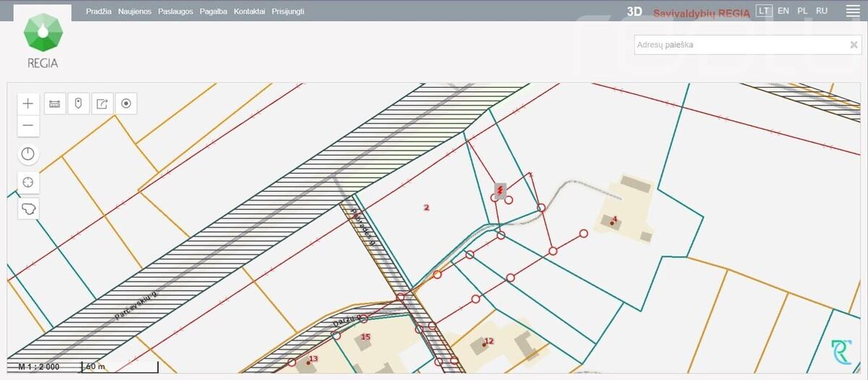Click the M 1 : 2 000 scale label
This screenshot has height=380, width=868.
(39, 367)
